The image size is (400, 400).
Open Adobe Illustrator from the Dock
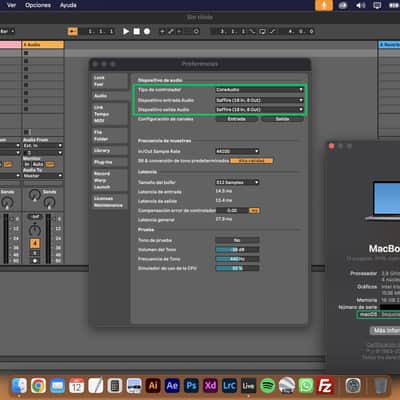(153, 386)
